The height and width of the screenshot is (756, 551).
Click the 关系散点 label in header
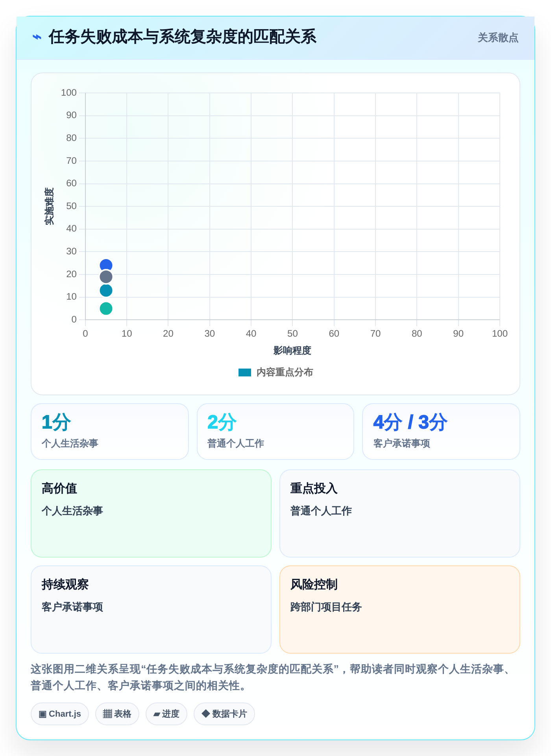[498, 38]
